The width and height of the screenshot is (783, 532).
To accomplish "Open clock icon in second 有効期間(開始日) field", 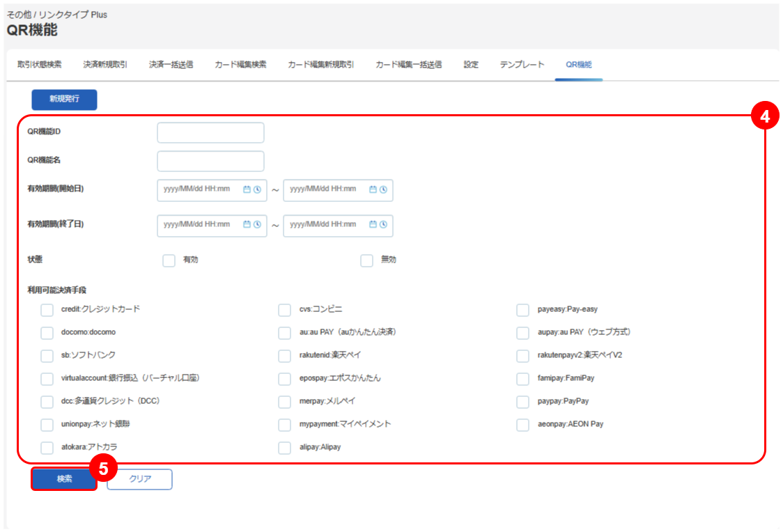I will click(383, 189).
